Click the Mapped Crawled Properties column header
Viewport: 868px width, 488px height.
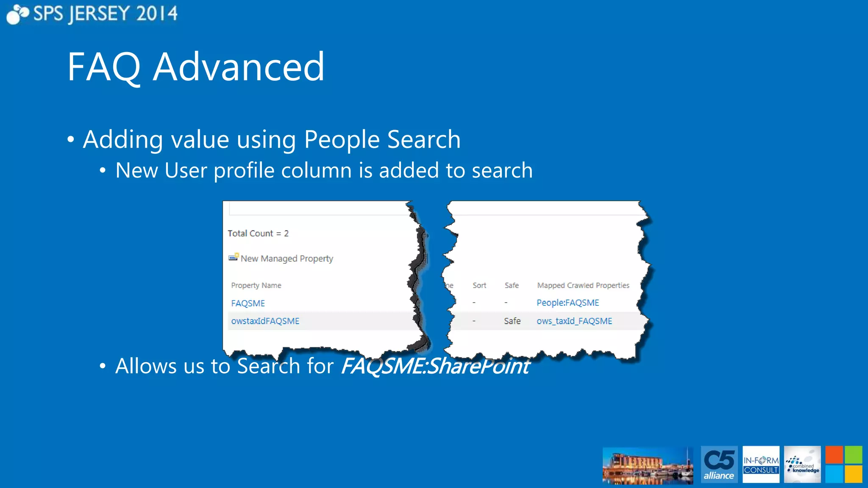point(583,286)
